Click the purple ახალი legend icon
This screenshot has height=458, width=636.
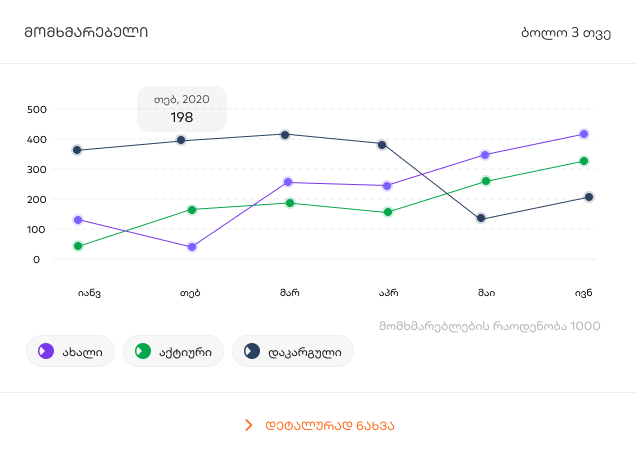[x=45, y=351]
